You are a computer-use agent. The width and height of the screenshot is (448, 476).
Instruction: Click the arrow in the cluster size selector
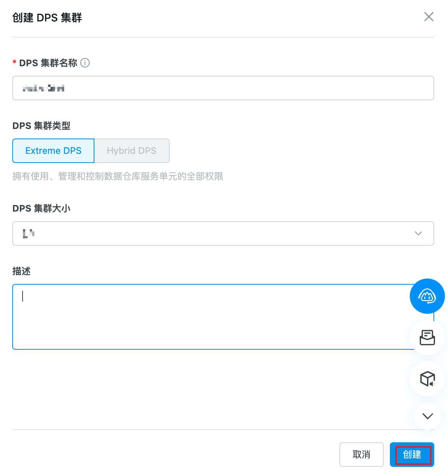418,233
